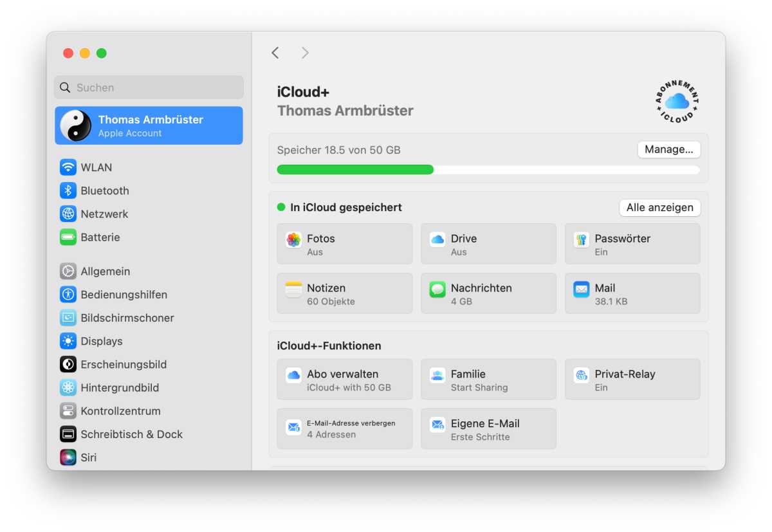
Task: Click the '60 Objekte' label under Notizen
Action: point(331,301)
